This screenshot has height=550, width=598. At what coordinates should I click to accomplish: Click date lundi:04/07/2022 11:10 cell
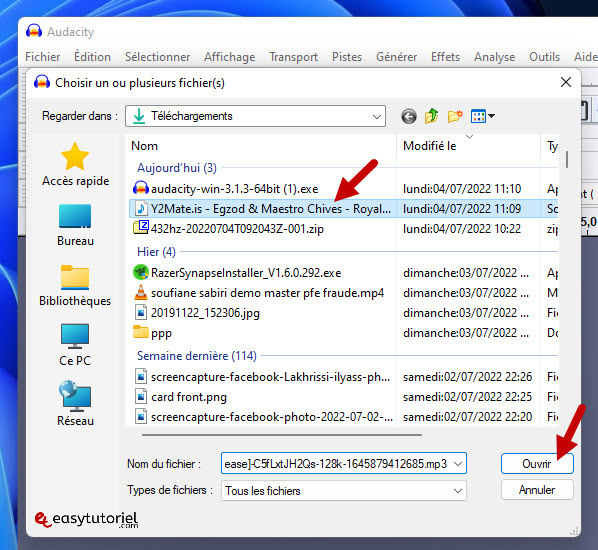[462, 189]
